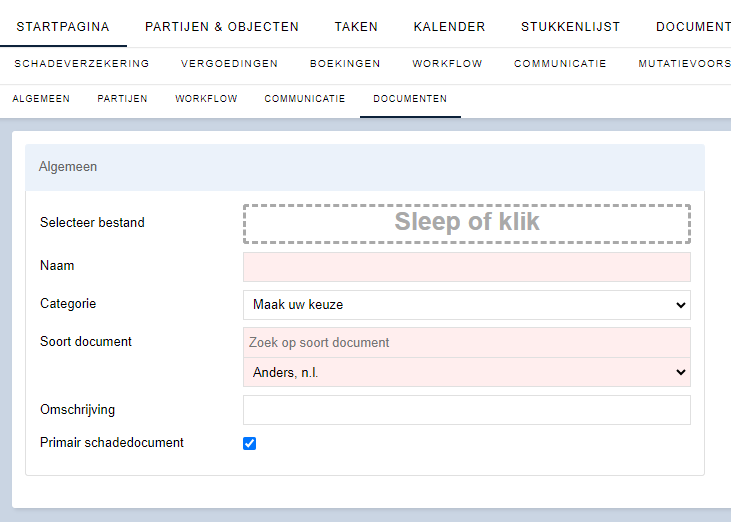
Task: Open the Vergoedingen submenu item
Action: [x=229, y=63]
